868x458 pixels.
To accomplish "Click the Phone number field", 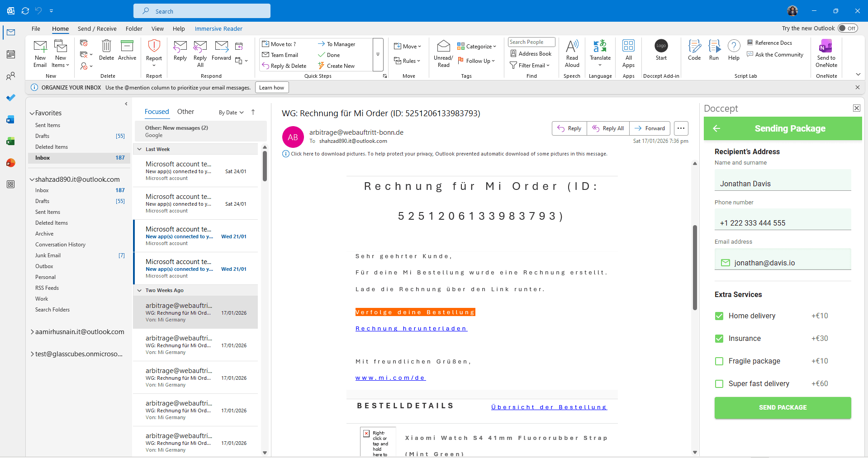I will click(x=783, y=219).
